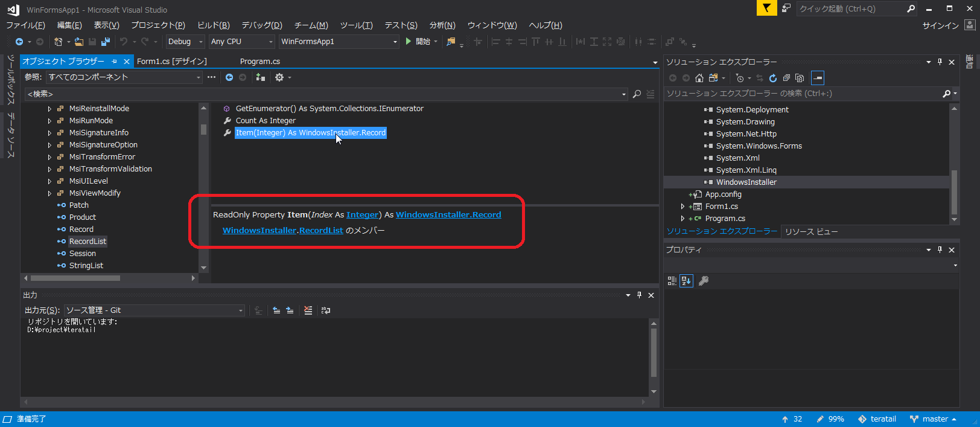Switch to Form1.cs [デザイン] tab
Screen dimensions: 980x427
[172, 62]
